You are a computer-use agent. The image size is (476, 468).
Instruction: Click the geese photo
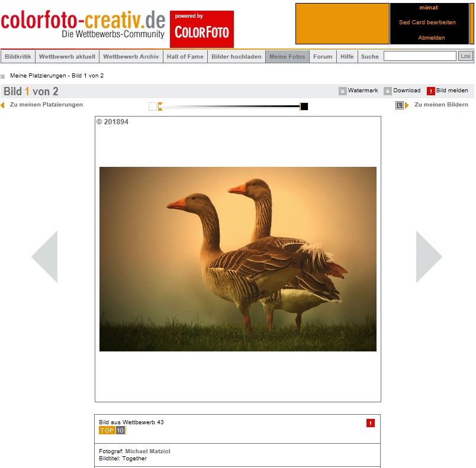point(237,259)
